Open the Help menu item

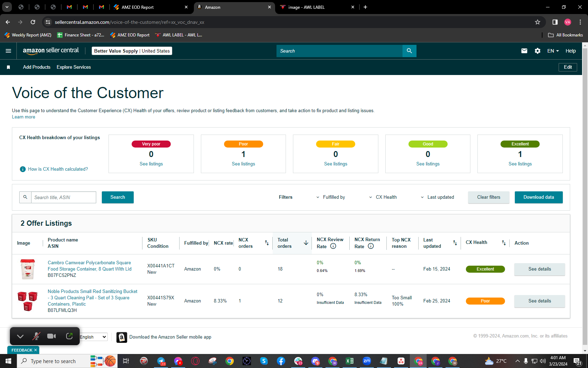point(570,51)
